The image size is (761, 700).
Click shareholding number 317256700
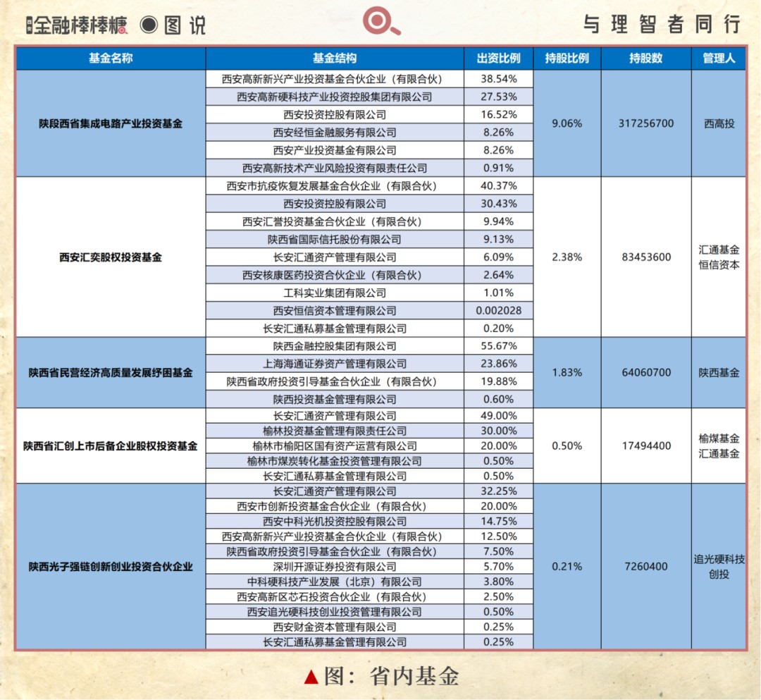(646, 123)
